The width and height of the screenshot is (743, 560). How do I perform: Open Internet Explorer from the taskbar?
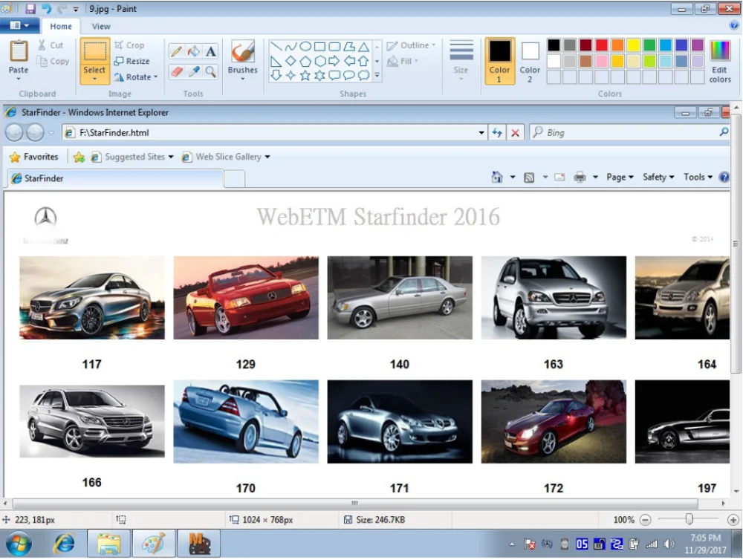tap(65, 544)
